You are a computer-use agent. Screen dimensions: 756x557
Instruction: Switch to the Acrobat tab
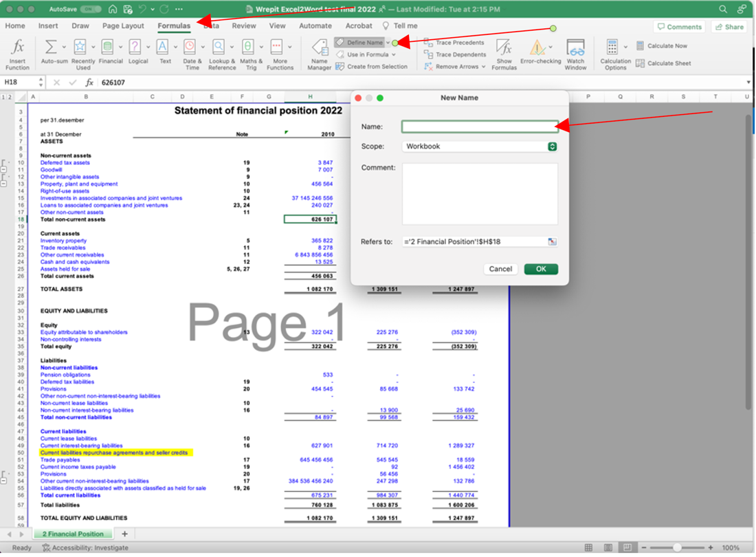click(x=358, y=26)
